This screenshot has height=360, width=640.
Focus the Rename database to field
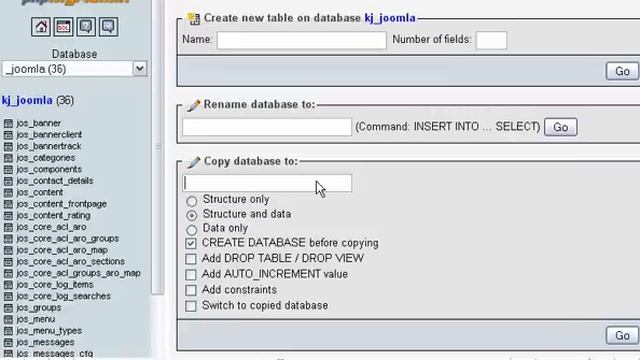267,127
